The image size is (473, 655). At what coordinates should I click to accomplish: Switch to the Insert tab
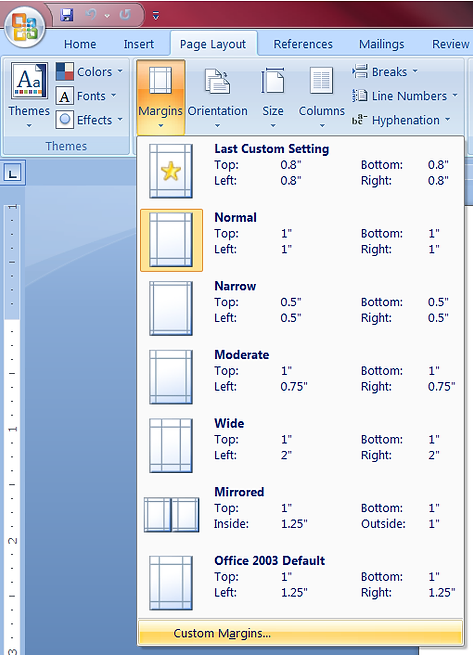tap(139, 44)
